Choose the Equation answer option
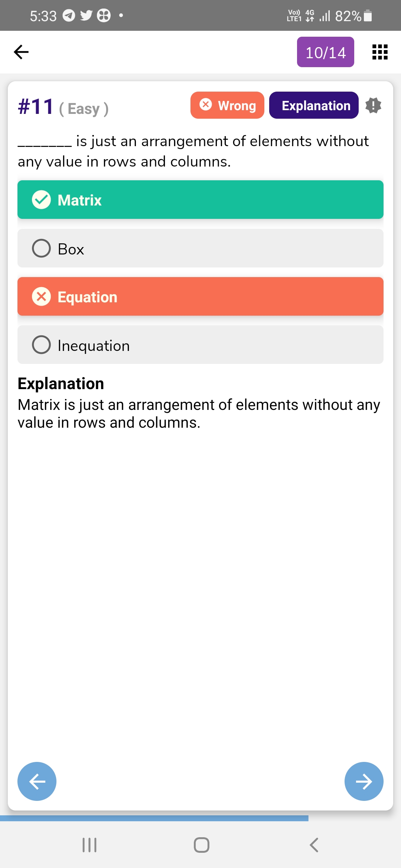 pos(200,297)
